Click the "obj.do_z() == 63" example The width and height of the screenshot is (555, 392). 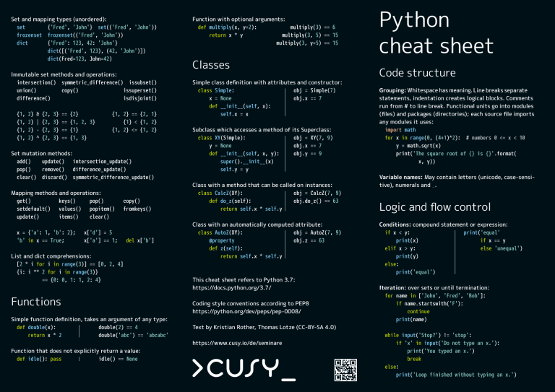(x=316, y=201)
